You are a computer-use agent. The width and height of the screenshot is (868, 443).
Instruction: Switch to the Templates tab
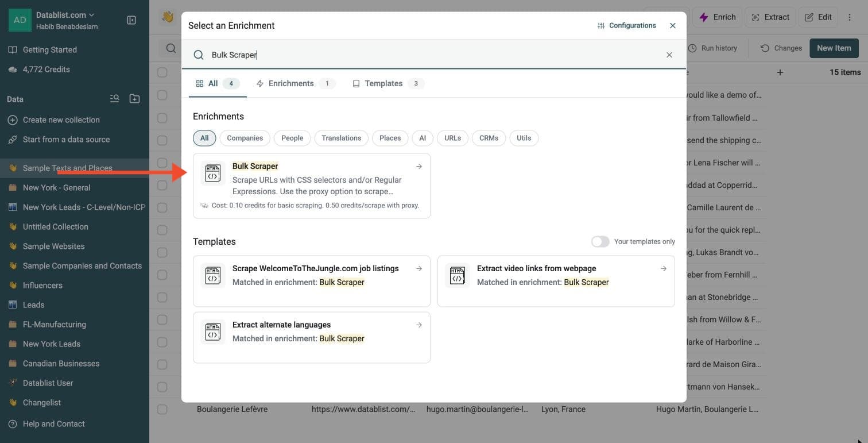tap(387, 83)
